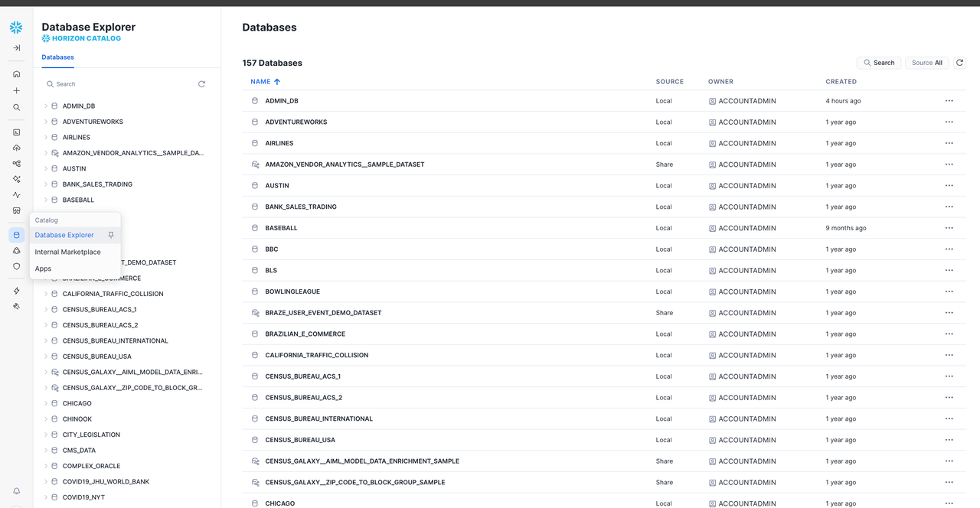The height and width of the screenshot is (508, 980).
Task: Open the Create plus icon in sidebar
Action: coord(16,90)
